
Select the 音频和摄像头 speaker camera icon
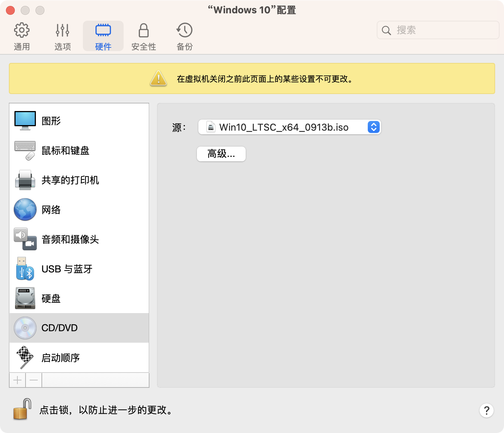point(25,239)
